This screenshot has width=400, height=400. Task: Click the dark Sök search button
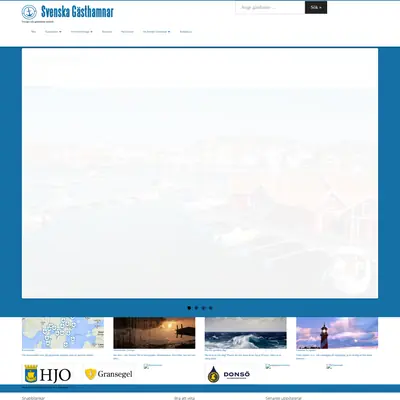coord(316,7)
